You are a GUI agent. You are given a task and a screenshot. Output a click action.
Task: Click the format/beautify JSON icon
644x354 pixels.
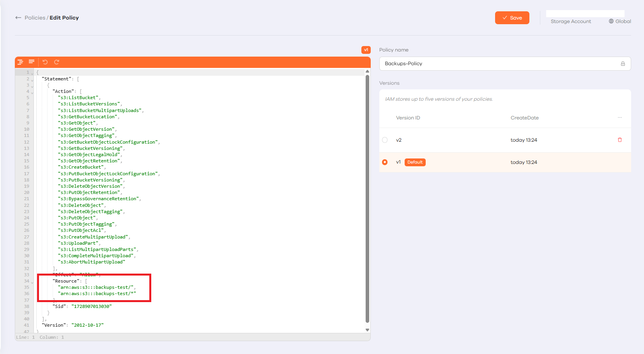click(20, 62)
